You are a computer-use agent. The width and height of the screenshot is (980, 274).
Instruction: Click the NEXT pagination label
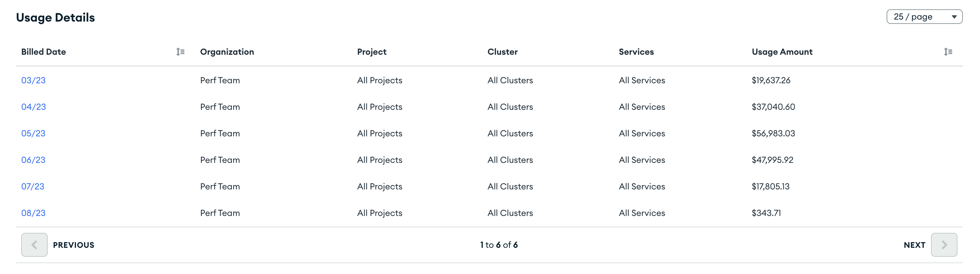tap(914, 245)
